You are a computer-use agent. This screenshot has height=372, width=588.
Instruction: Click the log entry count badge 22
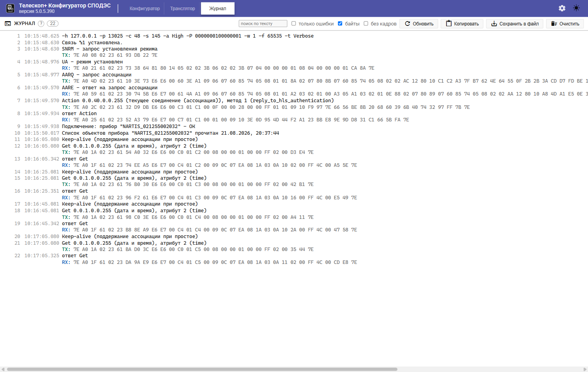coord(53,23)
